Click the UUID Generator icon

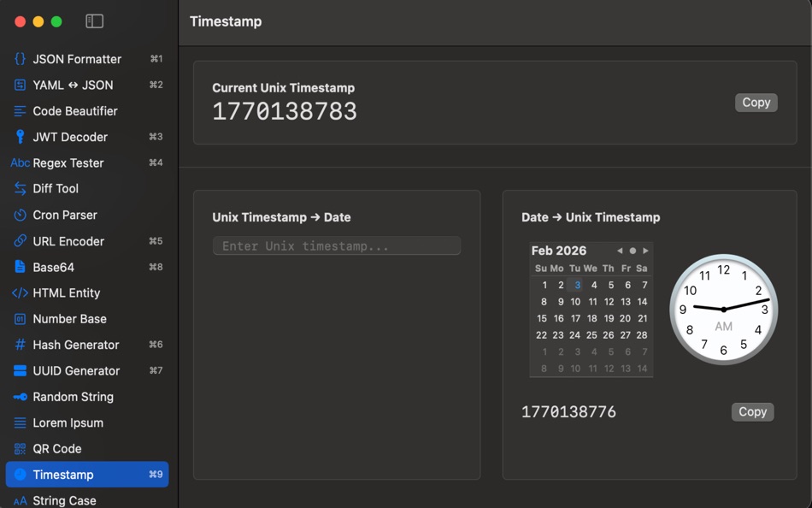coord(20,370)
